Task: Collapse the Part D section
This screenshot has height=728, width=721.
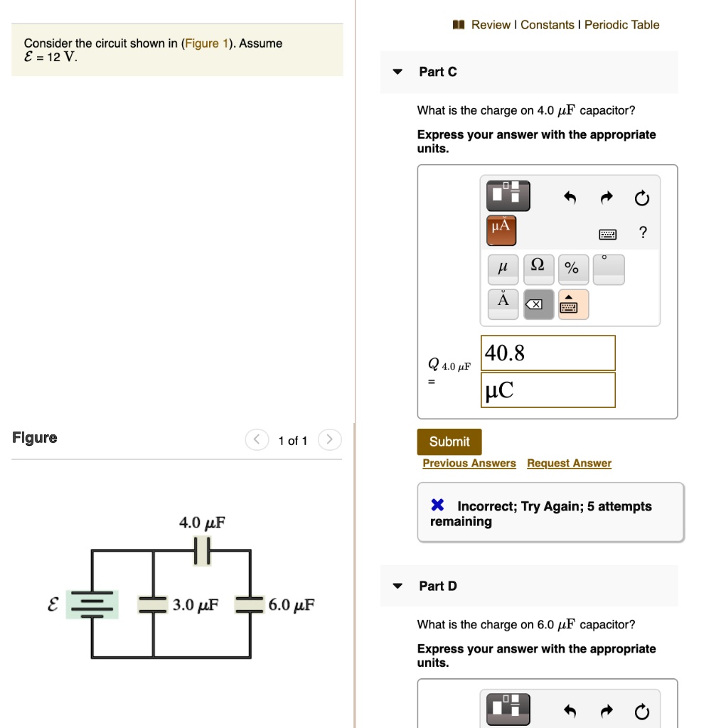Action: (x=397, y=586)
